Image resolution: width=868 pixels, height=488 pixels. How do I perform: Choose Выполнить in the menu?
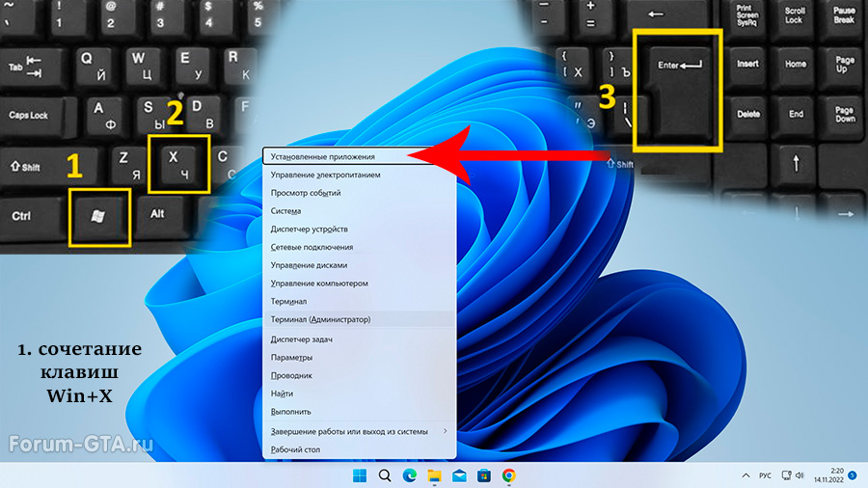(x=359, y=412)
